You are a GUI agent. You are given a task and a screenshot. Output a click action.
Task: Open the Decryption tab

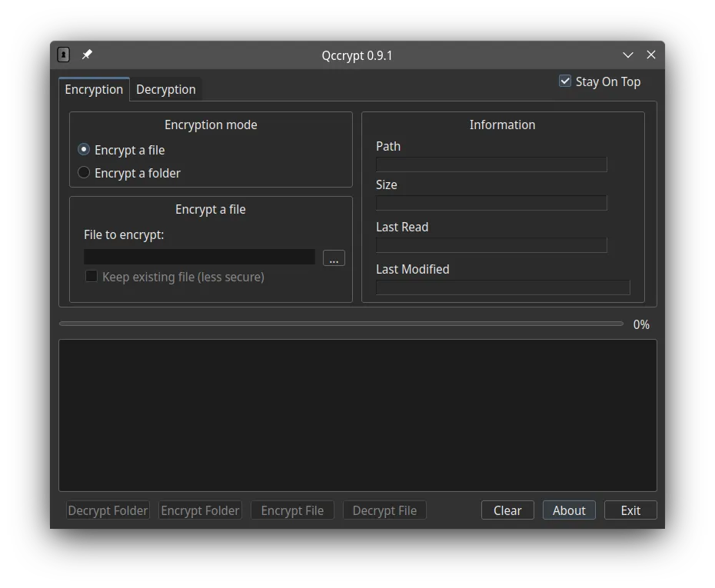166,89
